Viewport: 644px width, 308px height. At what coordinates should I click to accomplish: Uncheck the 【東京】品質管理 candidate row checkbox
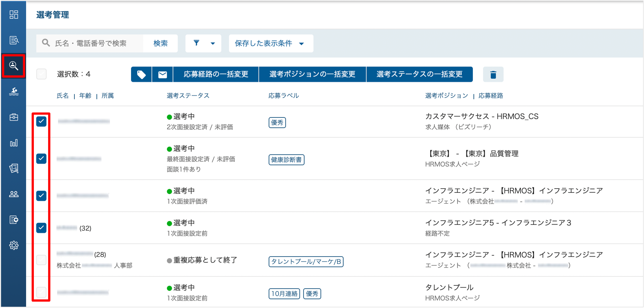coord(41,159)
